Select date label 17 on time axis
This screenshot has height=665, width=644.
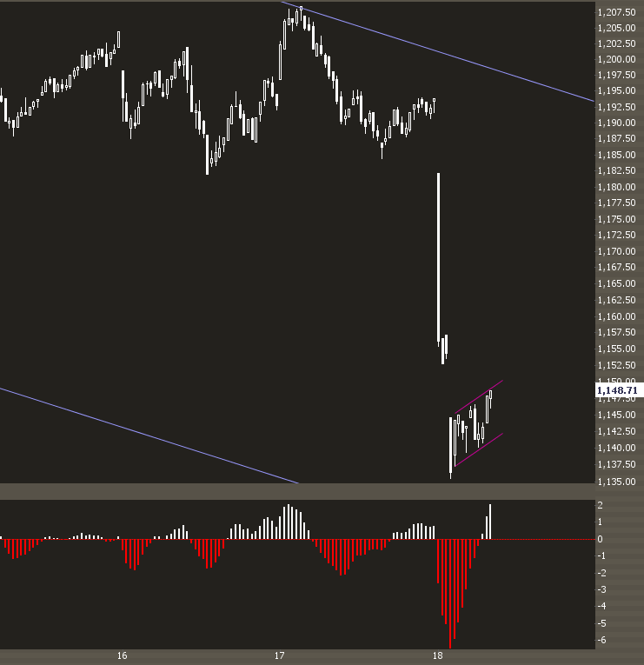(x=280, y=655)
